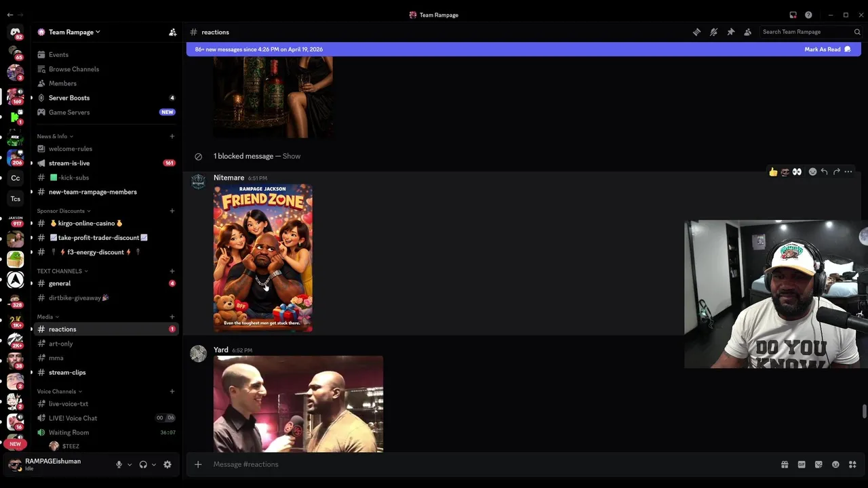868x488 pixels.
Task: Open Friend Zone image from Nitemare
Action: (263, 258)
